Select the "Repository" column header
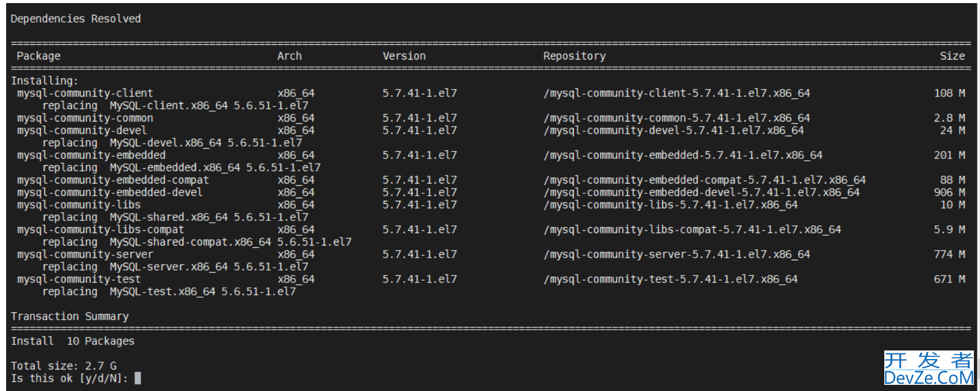Viewport: 980px width, 391px height. point(574,56)
